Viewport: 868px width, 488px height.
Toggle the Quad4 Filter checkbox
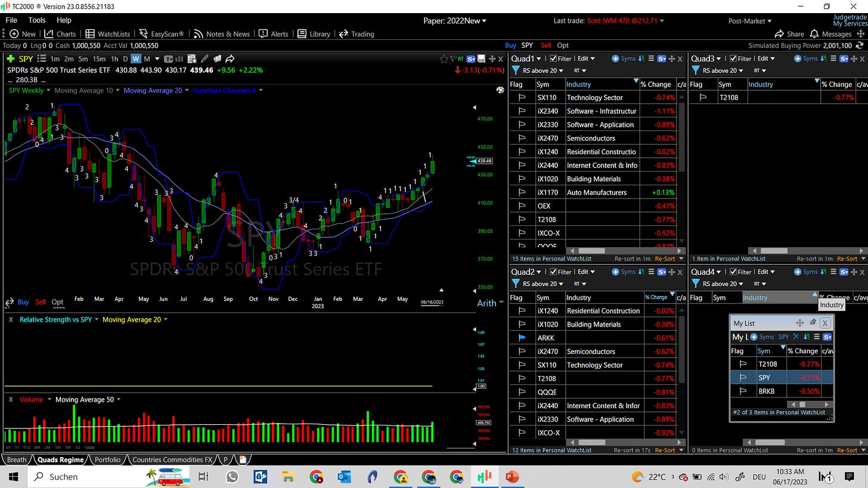coord(733,272)
